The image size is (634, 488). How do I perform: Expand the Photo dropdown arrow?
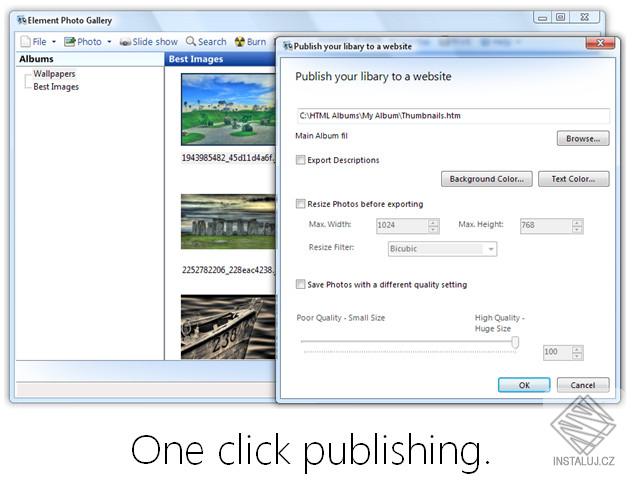pos(109,42)
